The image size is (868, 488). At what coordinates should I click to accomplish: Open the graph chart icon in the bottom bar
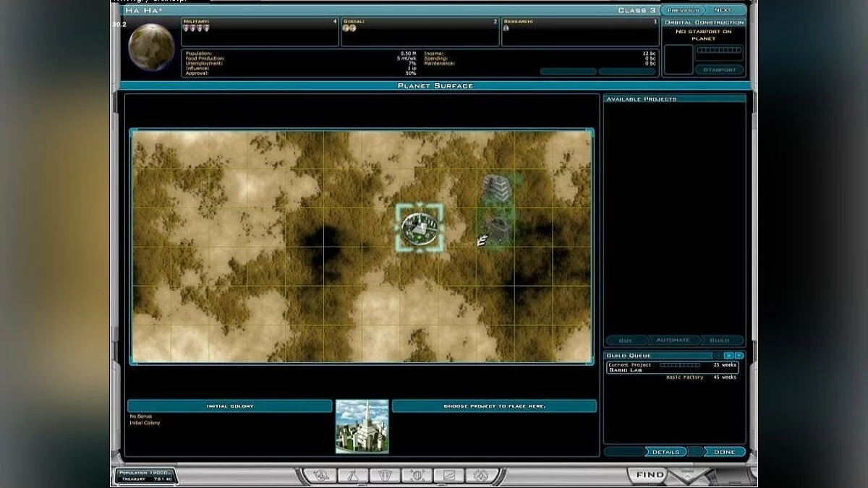[448, 476]
